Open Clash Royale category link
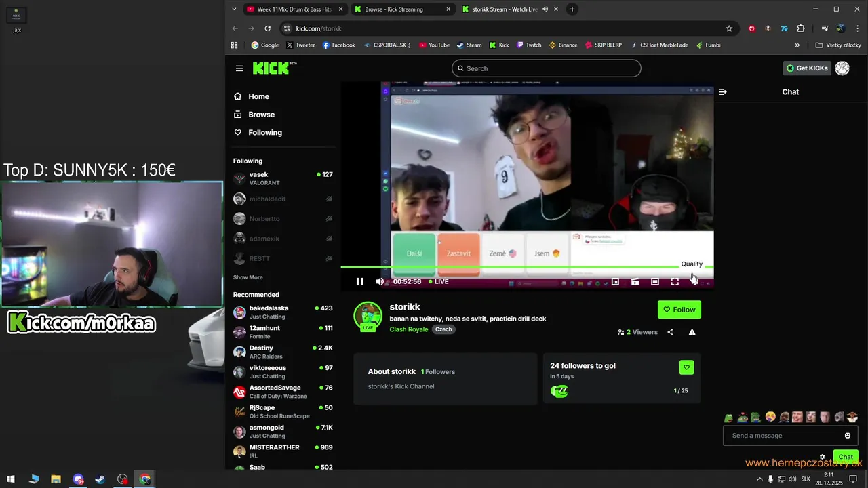Image resolution: width=868 pixels, height=488 pixels. 409,329
